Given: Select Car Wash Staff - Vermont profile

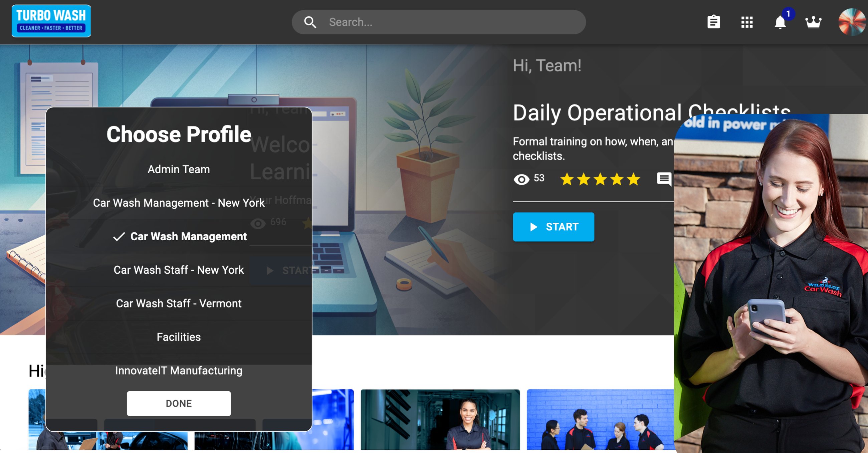Looking at the screenshot, I should click(x=179, y=303).
